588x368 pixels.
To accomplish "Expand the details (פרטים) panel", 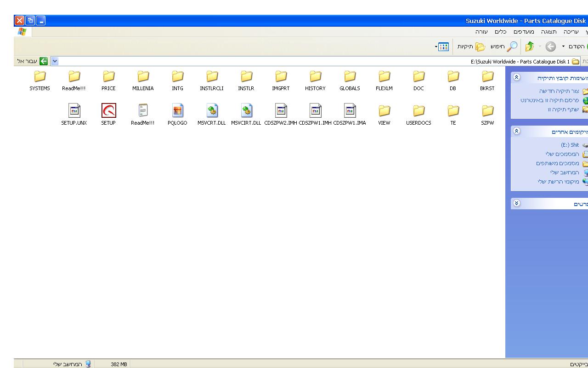I will click(516, 203).
